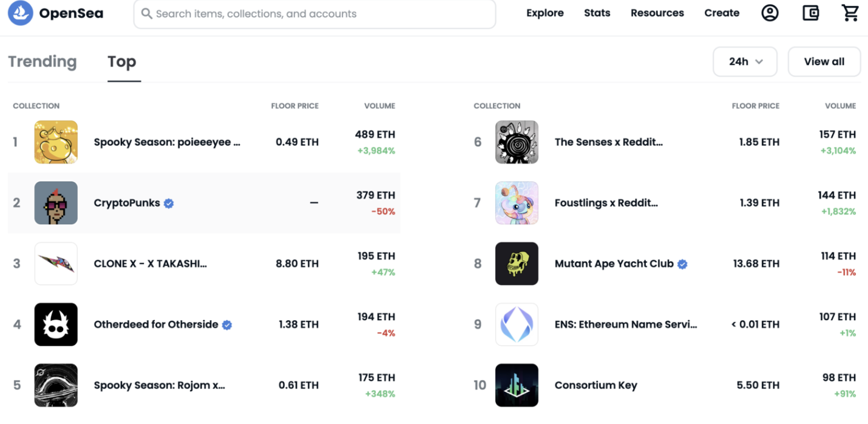Open Foustlings x Reddit name link
Screen dimensions: 868x424
(606, 203)
